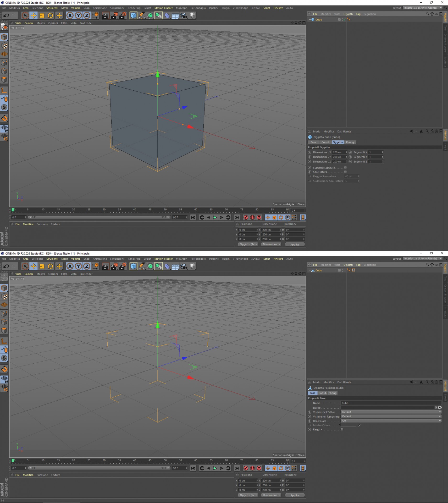Play animation forward in the lower window timeline
The image size is (448, 503).
215,468
